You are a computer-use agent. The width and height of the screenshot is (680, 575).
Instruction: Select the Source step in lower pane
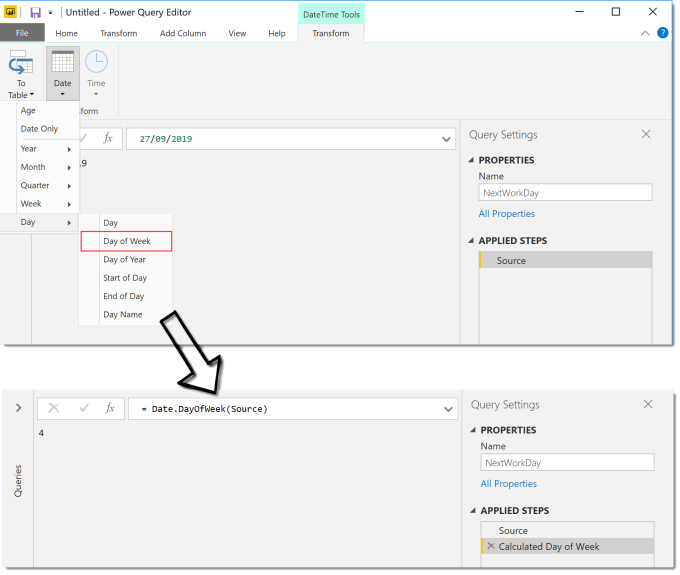(567, 530)
